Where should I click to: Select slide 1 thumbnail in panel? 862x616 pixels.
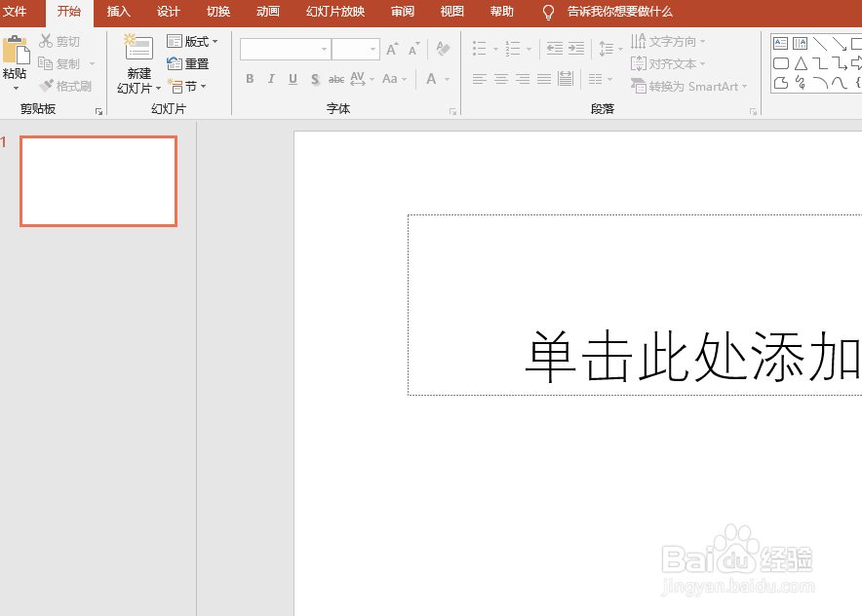(x=98, y=181)
